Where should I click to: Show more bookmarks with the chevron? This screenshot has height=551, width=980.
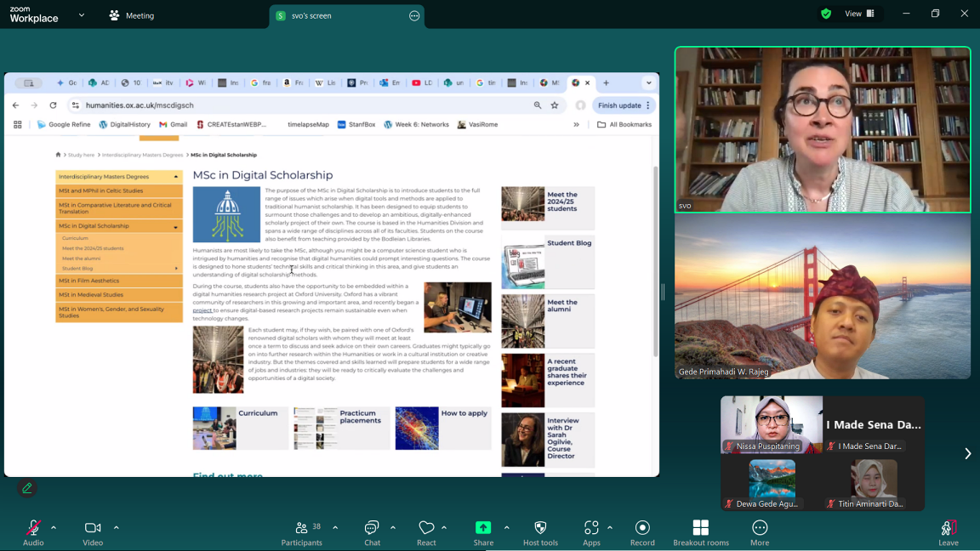point(576,125)
